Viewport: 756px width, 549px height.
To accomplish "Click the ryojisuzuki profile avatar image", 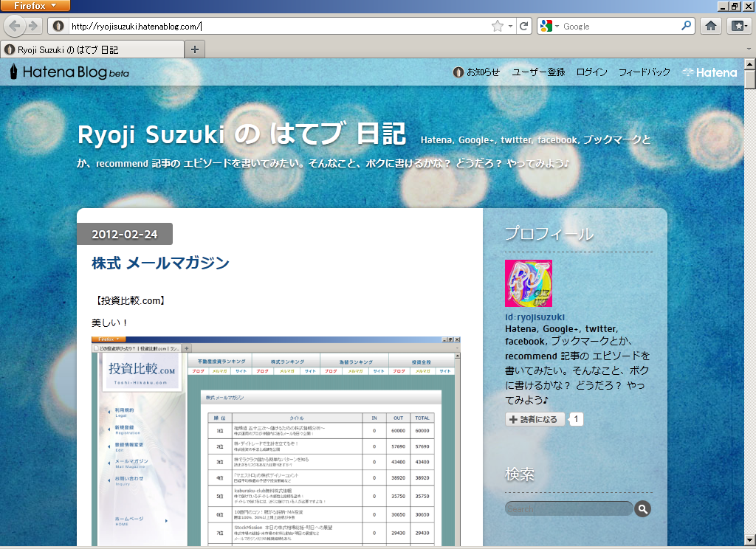I will coord(528,283).
